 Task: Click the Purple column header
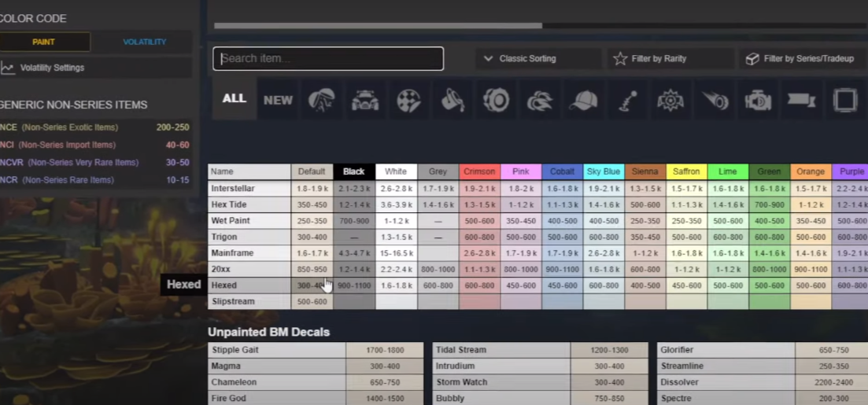[x=850, y=171]
